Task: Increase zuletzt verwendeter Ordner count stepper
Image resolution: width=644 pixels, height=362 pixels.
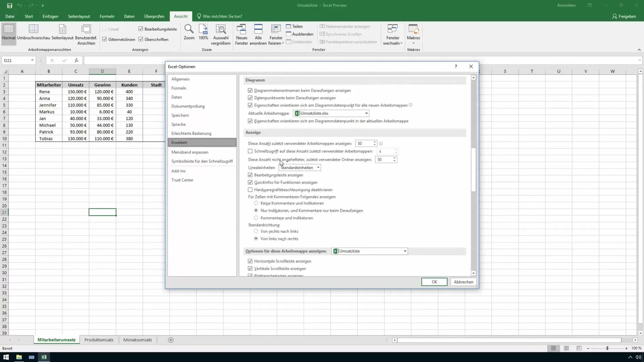Action: 394,158
